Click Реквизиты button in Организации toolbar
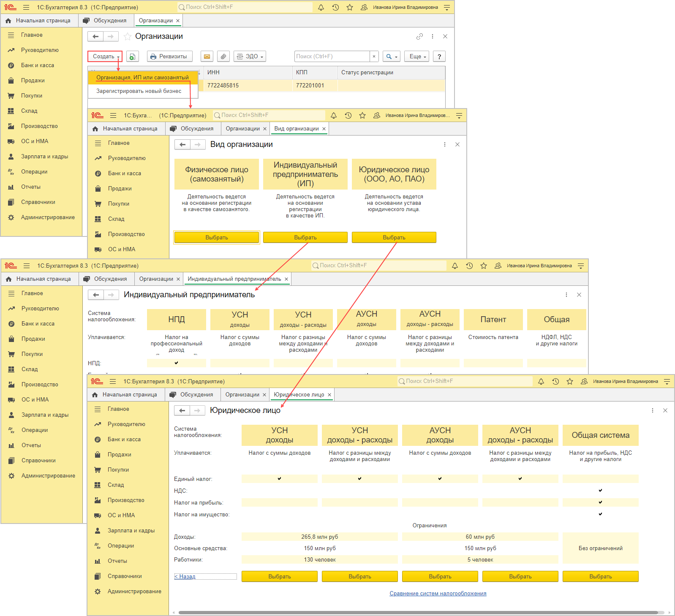 click(170, 56)
